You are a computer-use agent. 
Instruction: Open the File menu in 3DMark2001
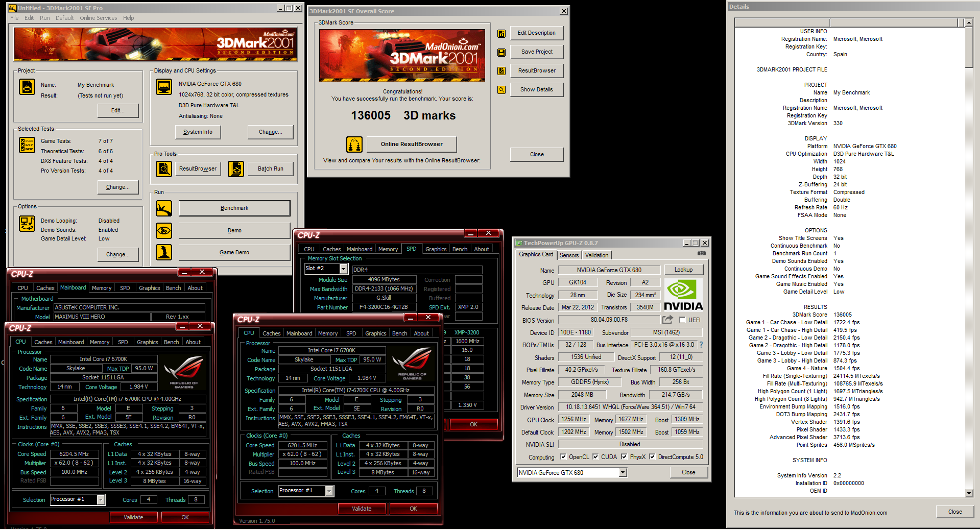coord(14,18)
